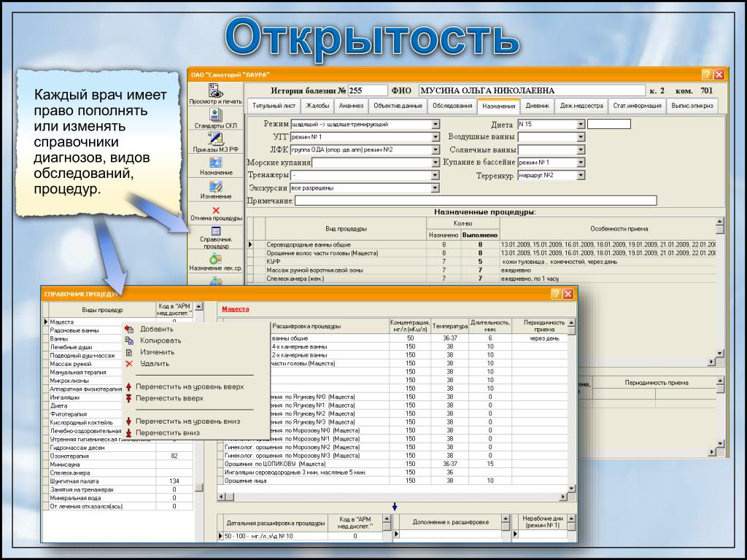Choose Копировать in context menu
The height and width of the screenshot is (560, 747).
click(x=160, y=341)
